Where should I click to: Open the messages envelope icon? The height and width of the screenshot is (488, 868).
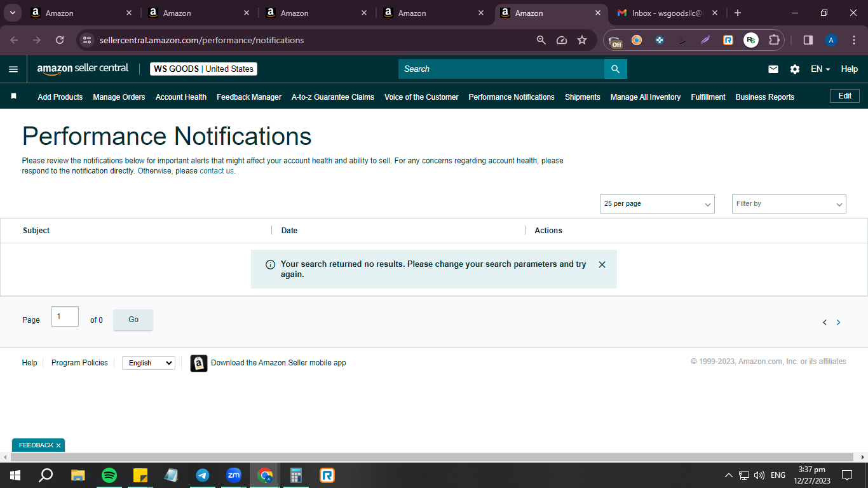tap(773, 69)
